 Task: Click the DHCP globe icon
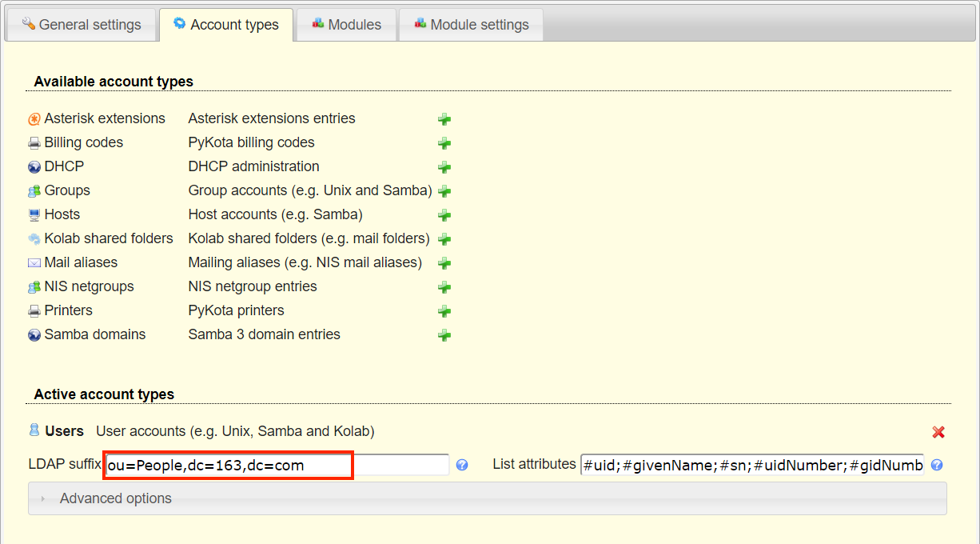pos(34,167)
